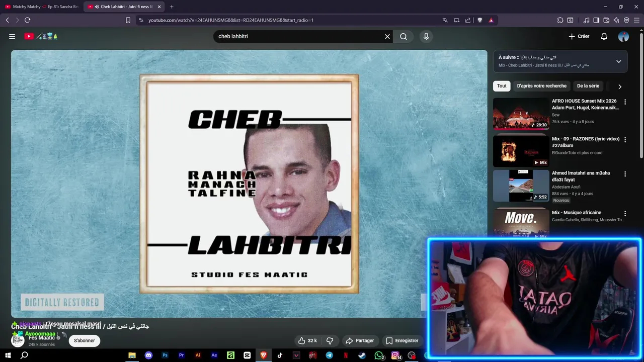Screen dimensions: 644x362
Task: Run search with magnifier button
Action: [404, 36]
